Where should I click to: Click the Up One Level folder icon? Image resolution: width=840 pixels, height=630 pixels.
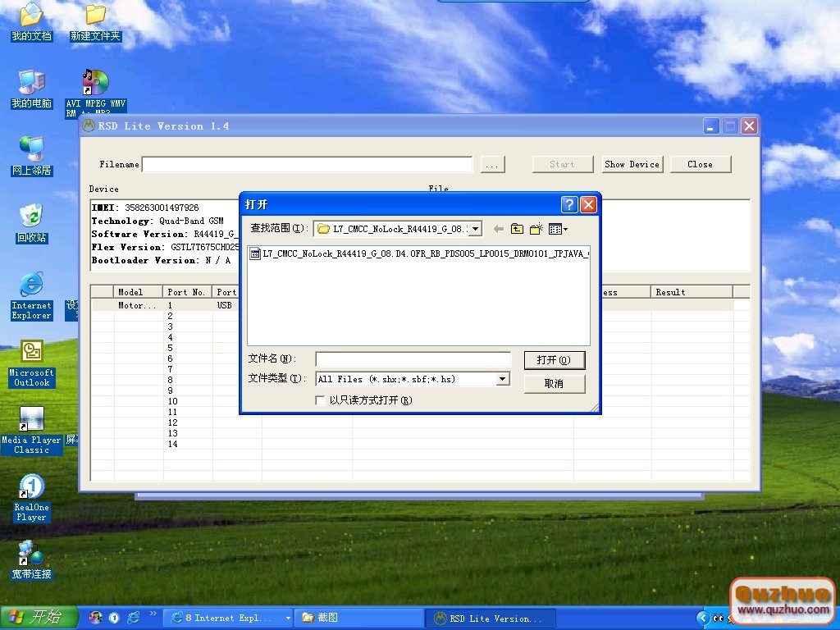[x=517, y=229]
